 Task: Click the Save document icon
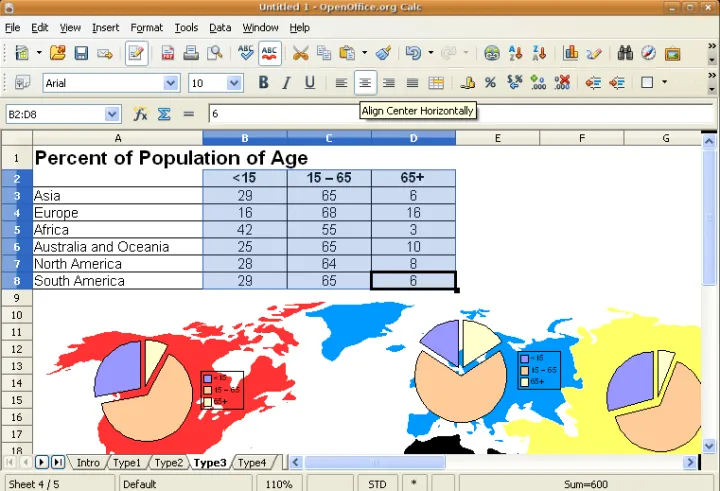[81, 53]
